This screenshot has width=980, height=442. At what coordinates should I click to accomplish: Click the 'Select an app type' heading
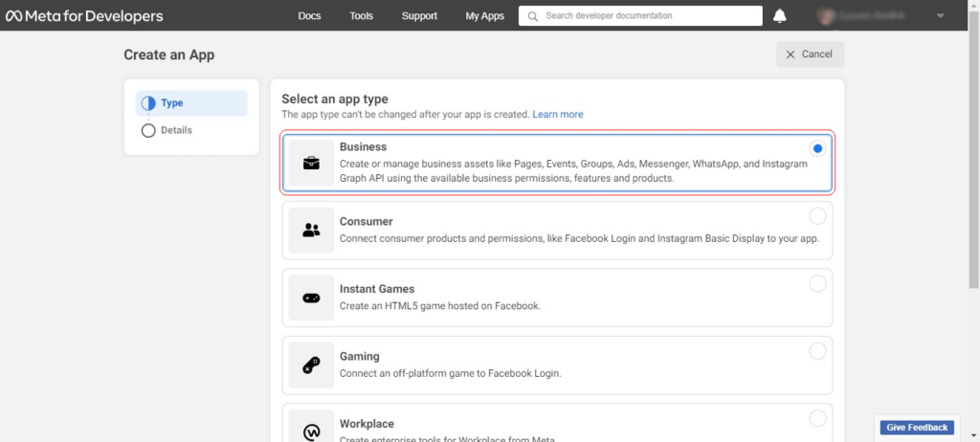click(335, 99)
